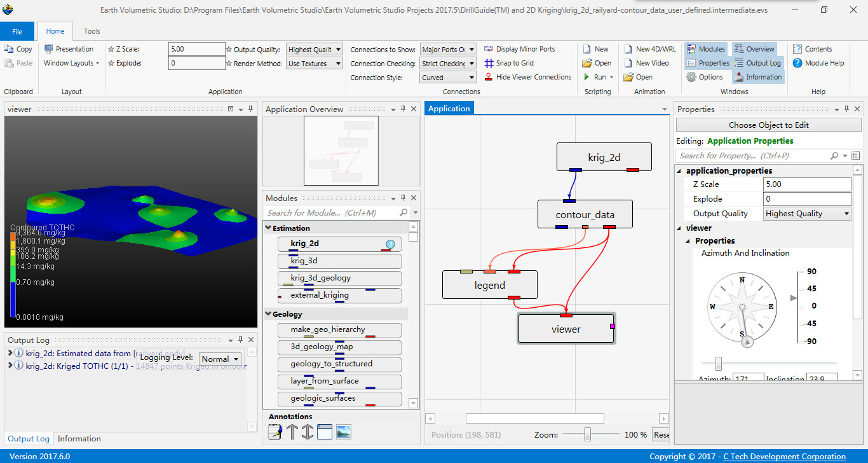Open Module Help
Image resolution: width=868 pixels, height=463 pixels.
click(x=818, y=63)
